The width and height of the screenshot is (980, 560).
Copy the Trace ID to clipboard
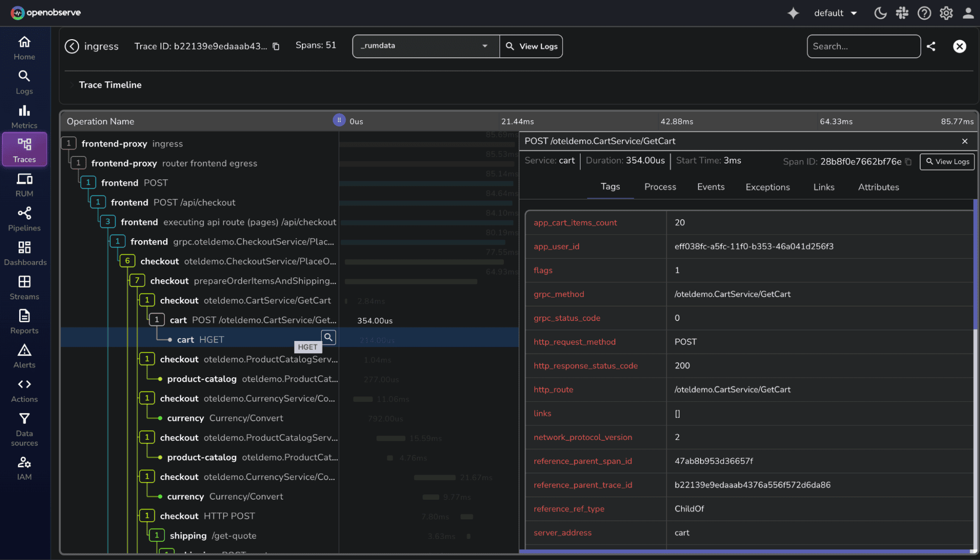[276, 47]
